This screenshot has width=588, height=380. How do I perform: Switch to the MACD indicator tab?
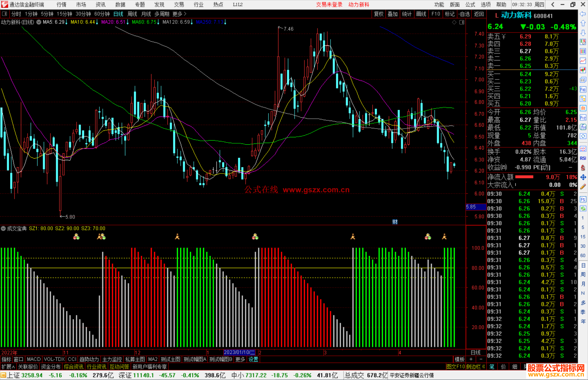(x=33, y=359)
